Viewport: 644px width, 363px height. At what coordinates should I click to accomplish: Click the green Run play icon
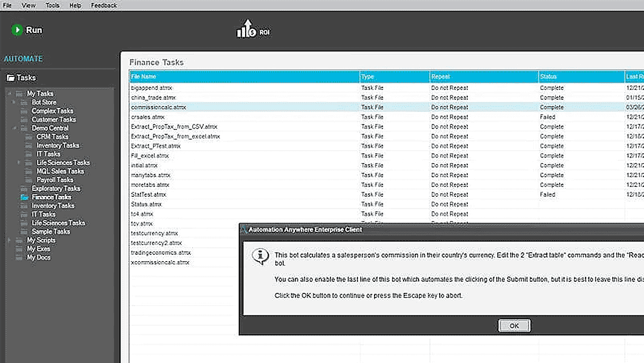tap(17, 30)
